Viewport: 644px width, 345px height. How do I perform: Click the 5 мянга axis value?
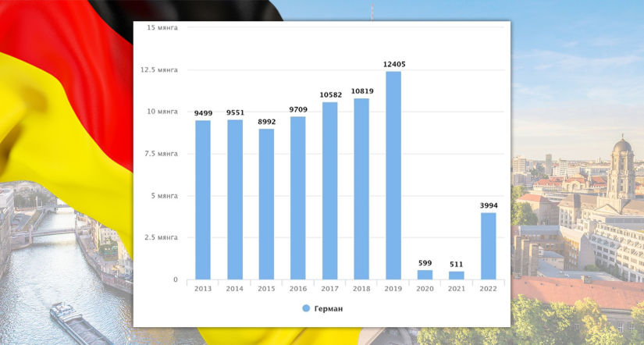pyautogui.click(x=164, y=196)
